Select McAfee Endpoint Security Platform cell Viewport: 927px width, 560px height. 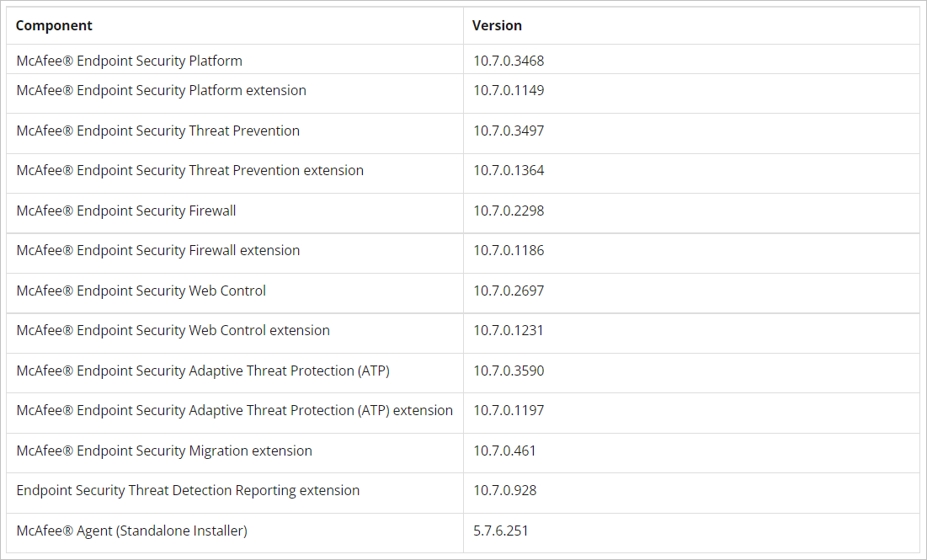tap(235, 59)
